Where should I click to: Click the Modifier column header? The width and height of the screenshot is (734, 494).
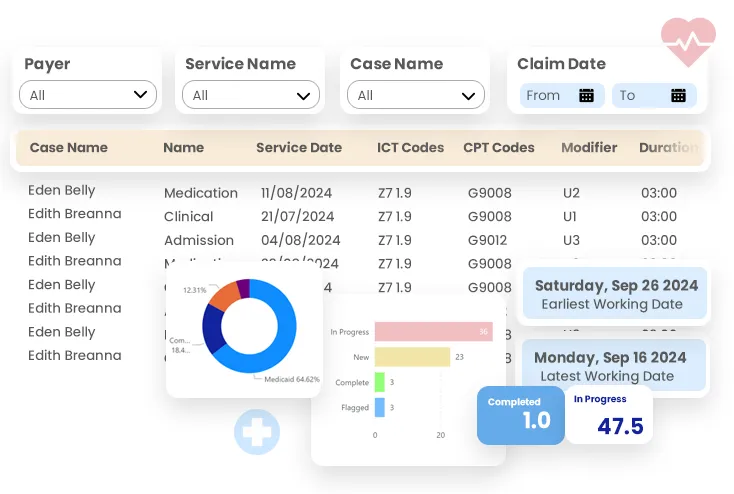pyautogui.click(x=589, y=148)
